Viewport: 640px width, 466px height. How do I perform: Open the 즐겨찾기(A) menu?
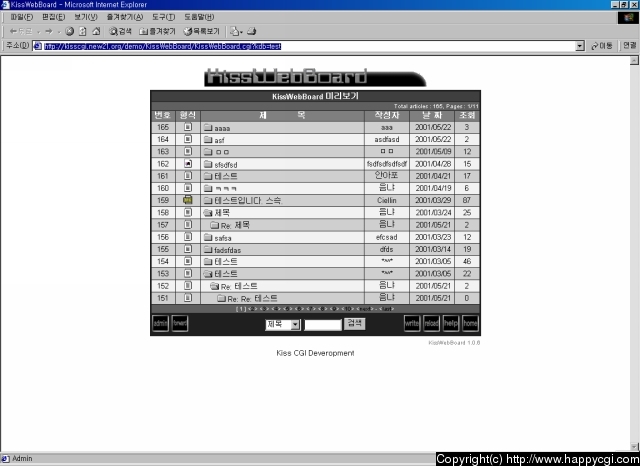point(124,17)
